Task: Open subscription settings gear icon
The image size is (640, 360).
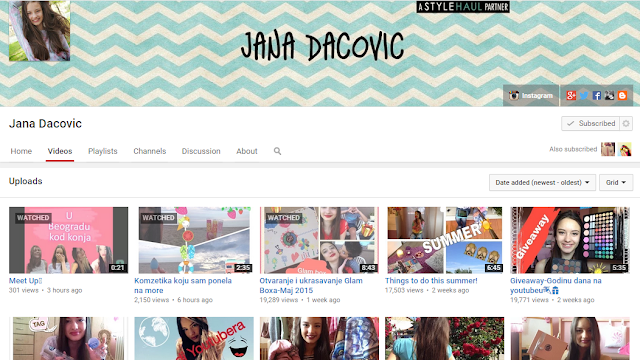Action: [x=626, y=123]
